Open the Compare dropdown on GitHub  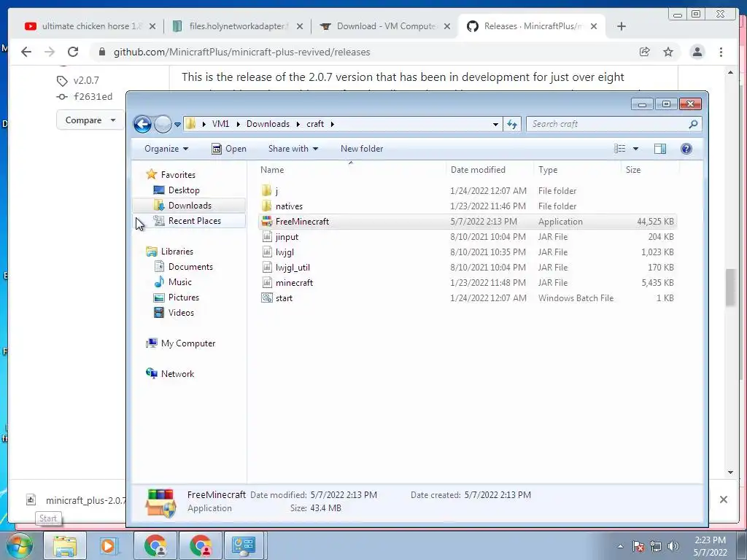90,120
